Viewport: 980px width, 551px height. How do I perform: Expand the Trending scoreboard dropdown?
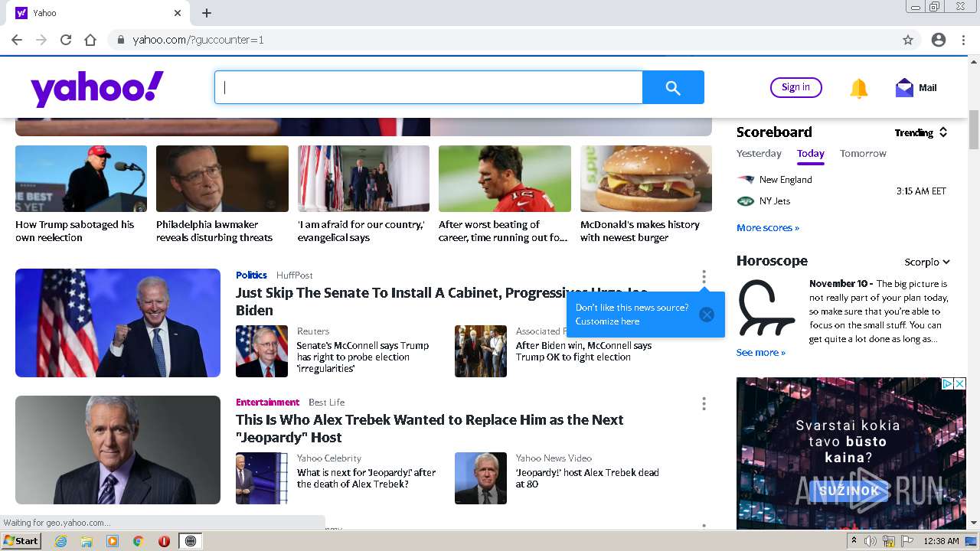click(x=921, y=132)
